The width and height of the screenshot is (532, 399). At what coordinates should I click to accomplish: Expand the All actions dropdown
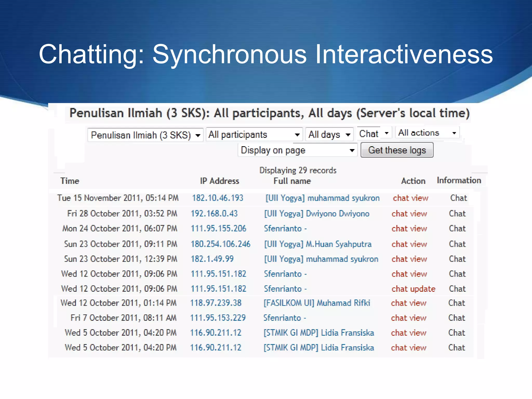coord(427,133)
